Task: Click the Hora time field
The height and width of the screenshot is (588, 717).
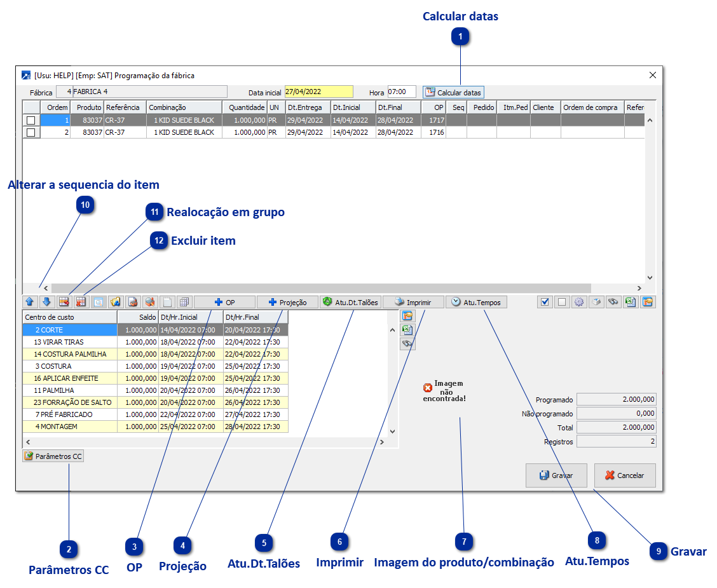Action: coord(402,92)
